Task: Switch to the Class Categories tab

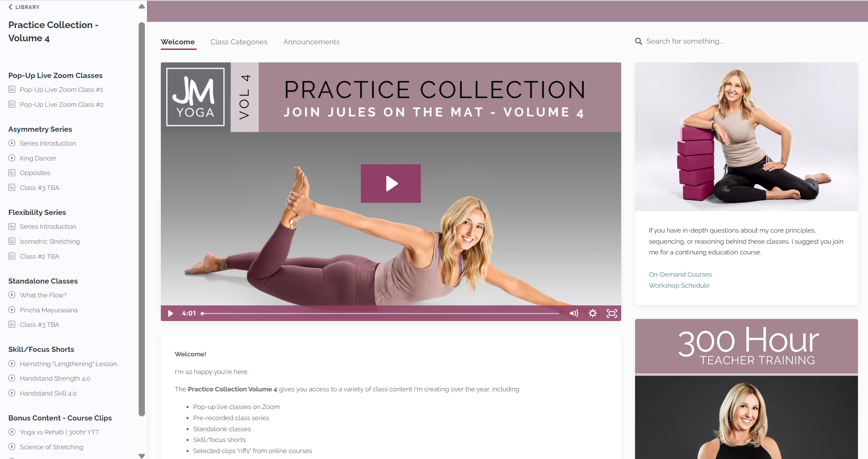Action: (239, 42)
